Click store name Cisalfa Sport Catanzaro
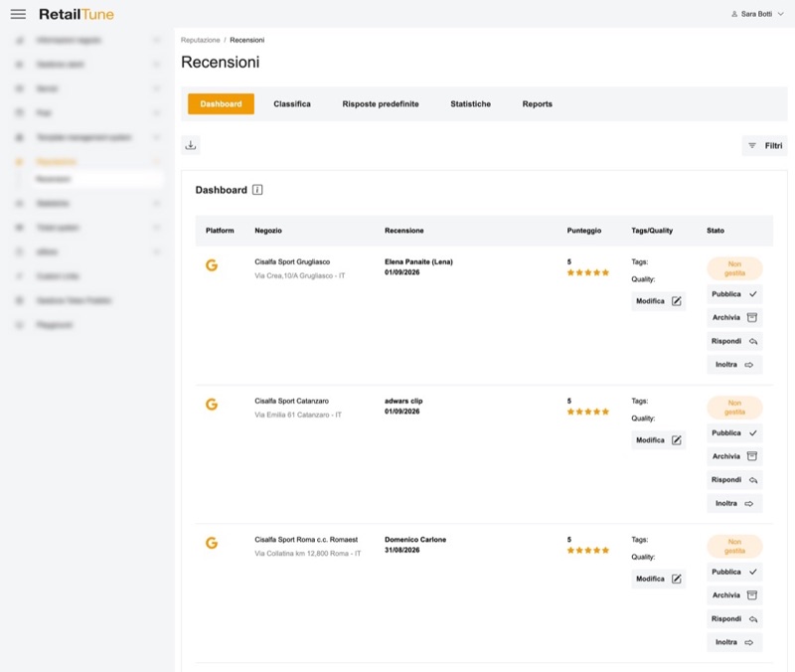The width and height of the screenshot is (795, 672). point(291,401)
